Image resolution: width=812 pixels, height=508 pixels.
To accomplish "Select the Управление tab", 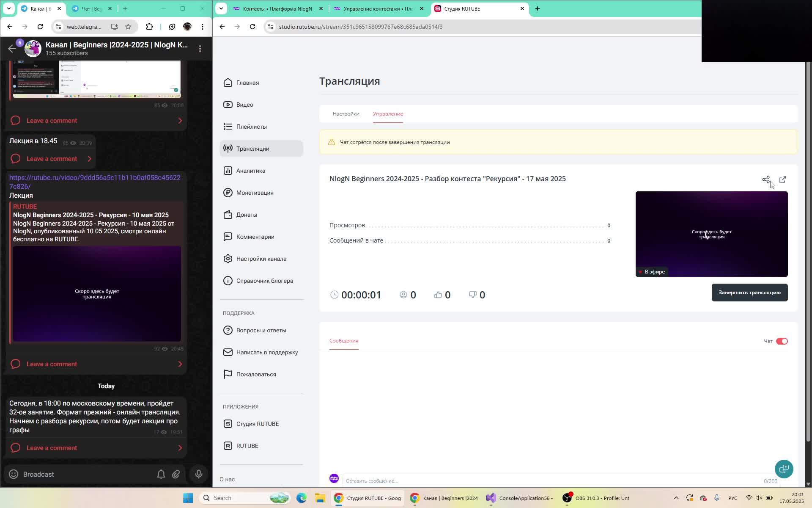I will (x=388, y=114).
